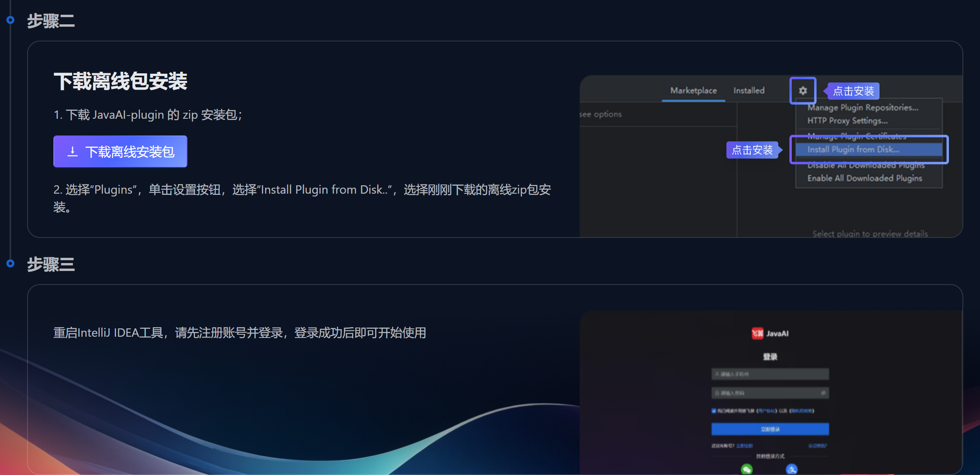The height and width of the screenshot is (475, 980).
Task: Click the password visibility eye icon
Action: tap(823, 393)
